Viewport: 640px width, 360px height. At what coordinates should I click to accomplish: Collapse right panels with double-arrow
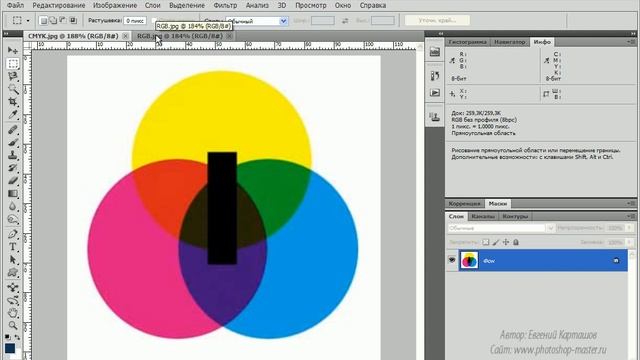point(633,33)
